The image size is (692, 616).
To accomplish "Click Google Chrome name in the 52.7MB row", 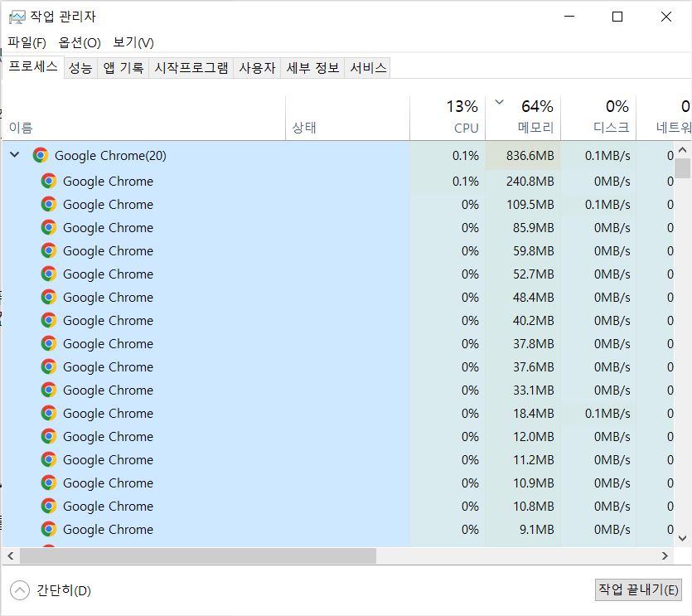I will coord(108,274).
